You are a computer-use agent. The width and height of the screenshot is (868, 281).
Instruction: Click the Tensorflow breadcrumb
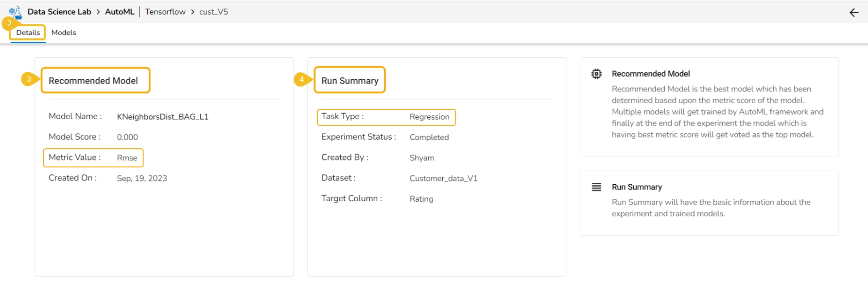tap(165, 12)
